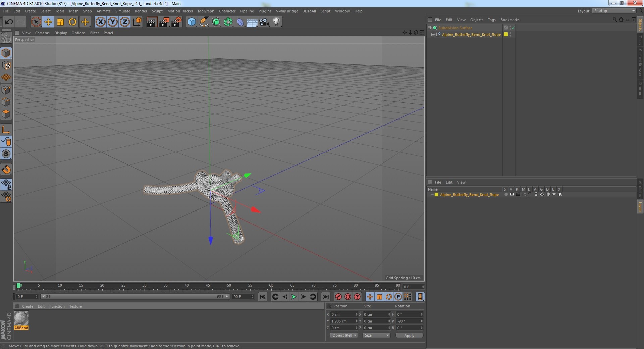
Task: Click the Position Y input field
Action: [x=343, y=321]
